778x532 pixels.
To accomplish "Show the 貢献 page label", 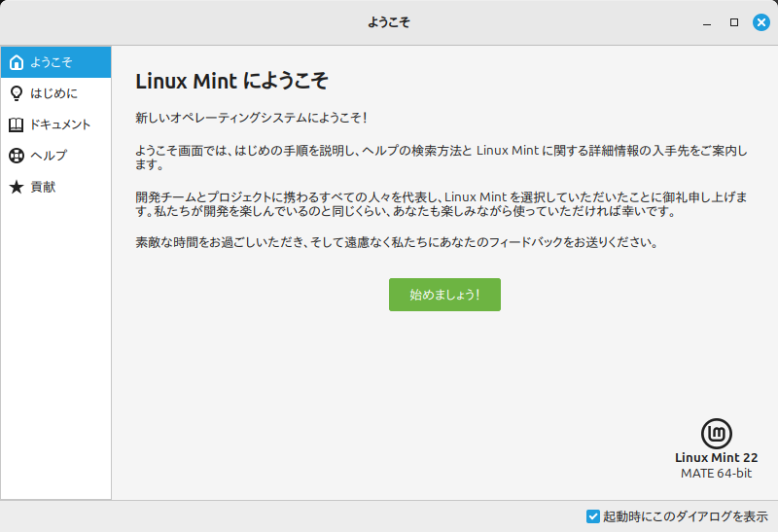I will 43,187.
